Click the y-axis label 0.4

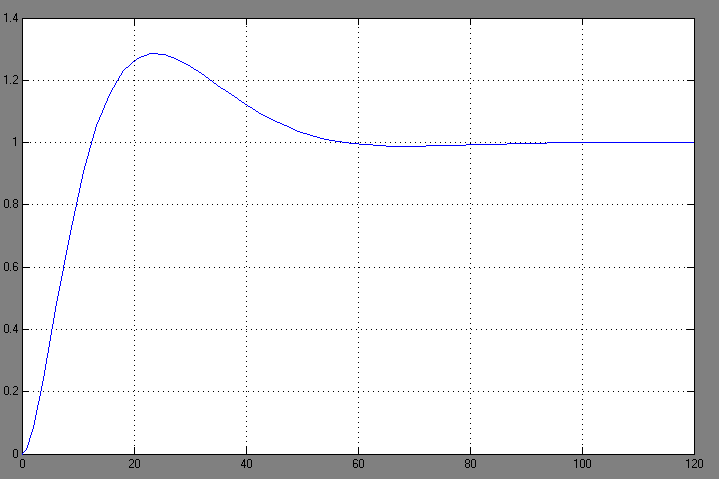tap(10, 329)
